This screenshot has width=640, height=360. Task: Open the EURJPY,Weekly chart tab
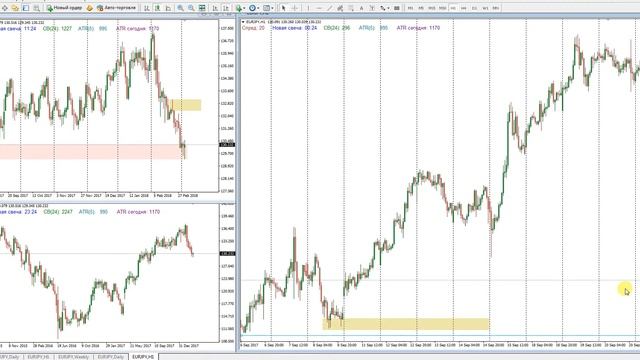point(73,357)
